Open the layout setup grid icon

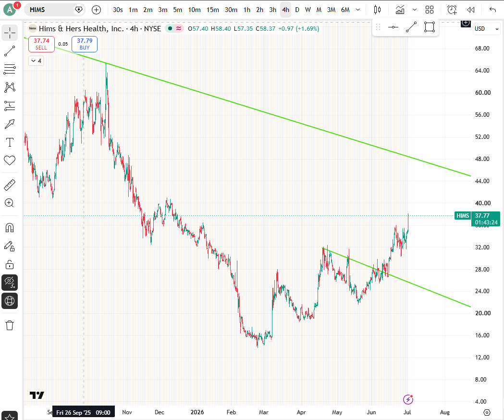pyautogui.click(x=430, y=10)
